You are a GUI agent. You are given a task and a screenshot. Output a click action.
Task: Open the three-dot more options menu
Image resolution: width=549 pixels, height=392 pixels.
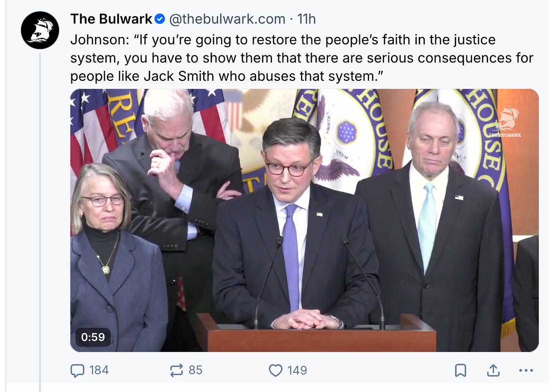coord(526,370)
